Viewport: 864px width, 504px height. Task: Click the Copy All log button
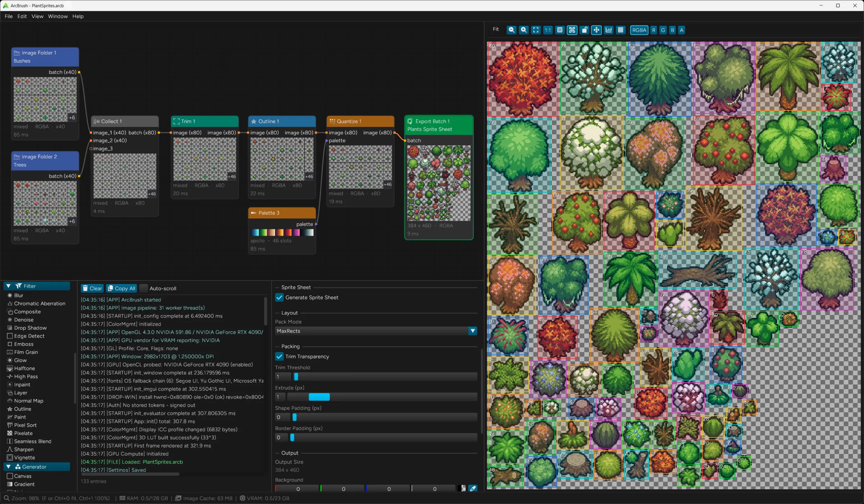pos(121,288)
